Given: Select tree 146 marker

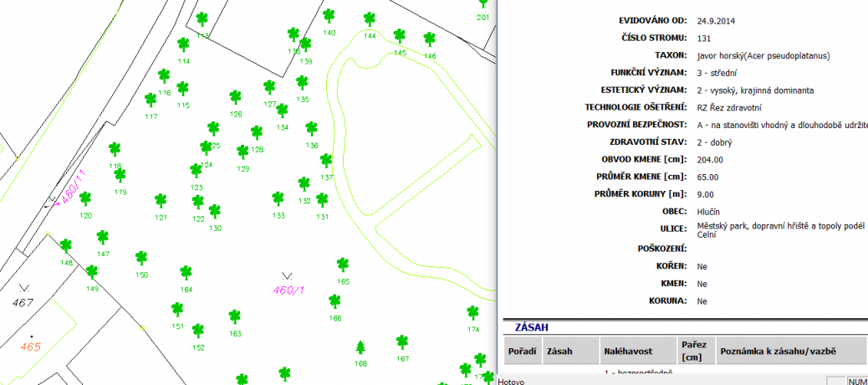Looking at the screenshot, I should coord(429,38).
